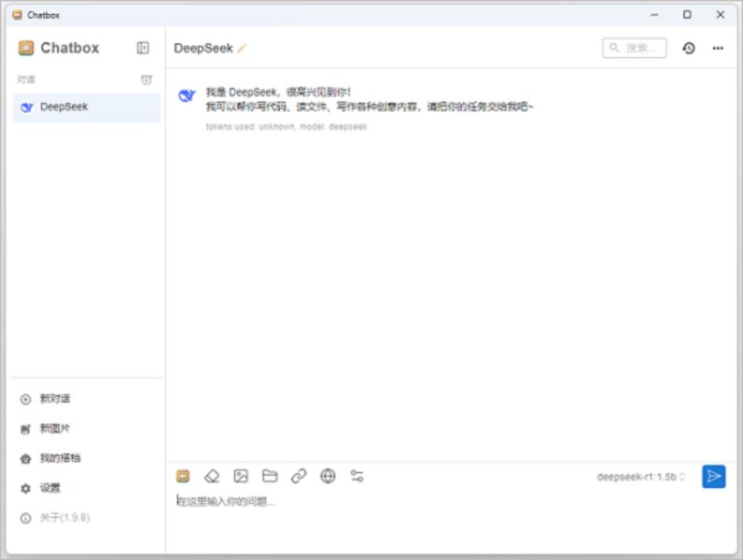Click the archive conversations icon beside 对话

pyautogui.click(x=146, y=80)
